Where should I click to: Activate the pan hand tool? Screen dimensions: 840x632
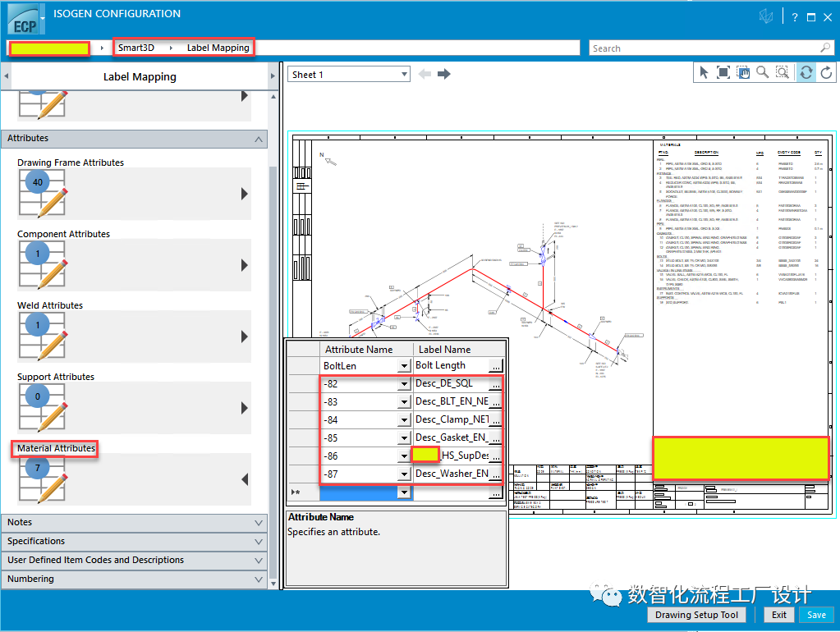743,72
